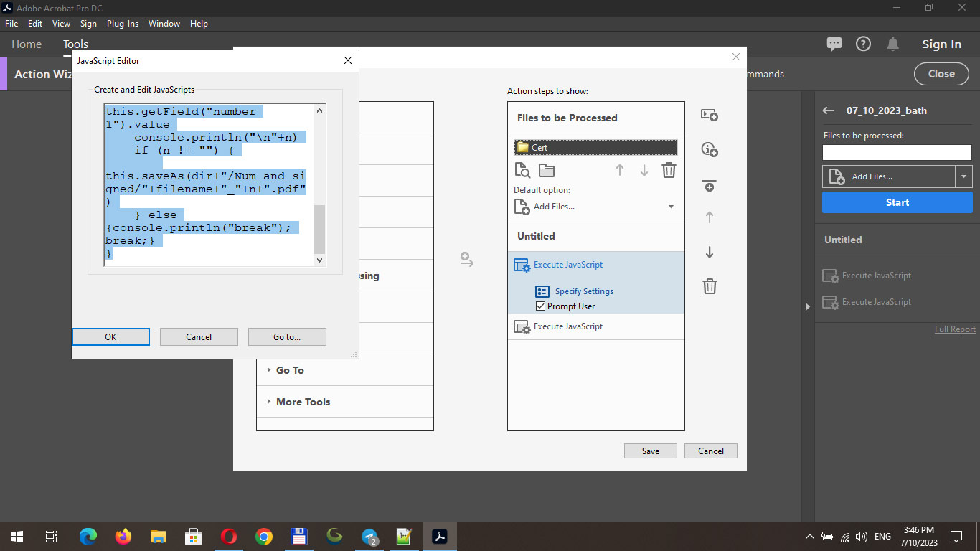Screen dimensions: 980x551
Task: Click the Add Instruction info icon
Action: pos(710,149)
